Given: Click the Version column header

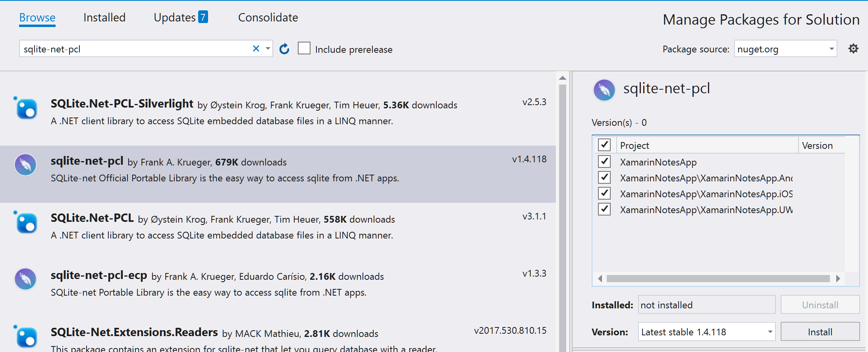Looking at the screenshot, I should (x=822, y=145).
